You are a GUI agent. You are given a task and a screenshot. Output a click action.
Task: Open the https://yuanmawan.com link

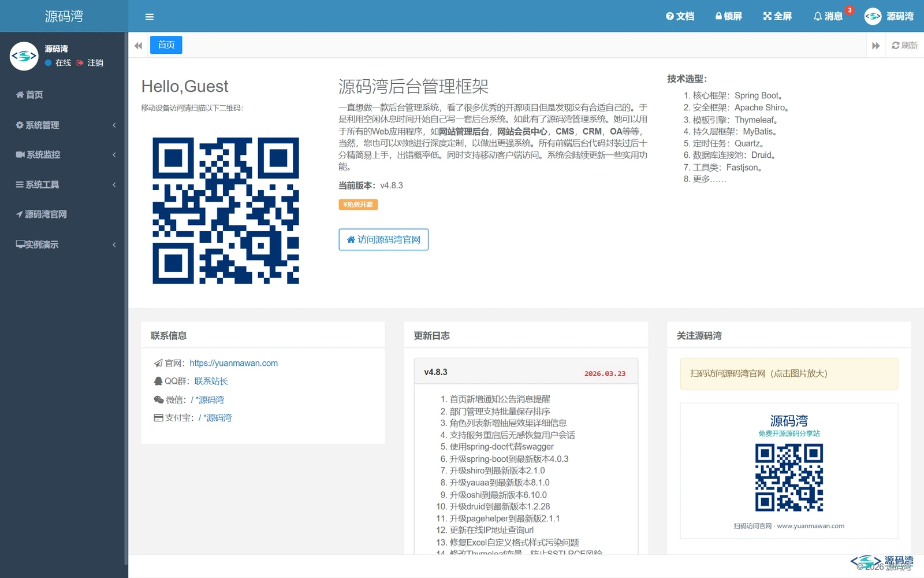234,363
